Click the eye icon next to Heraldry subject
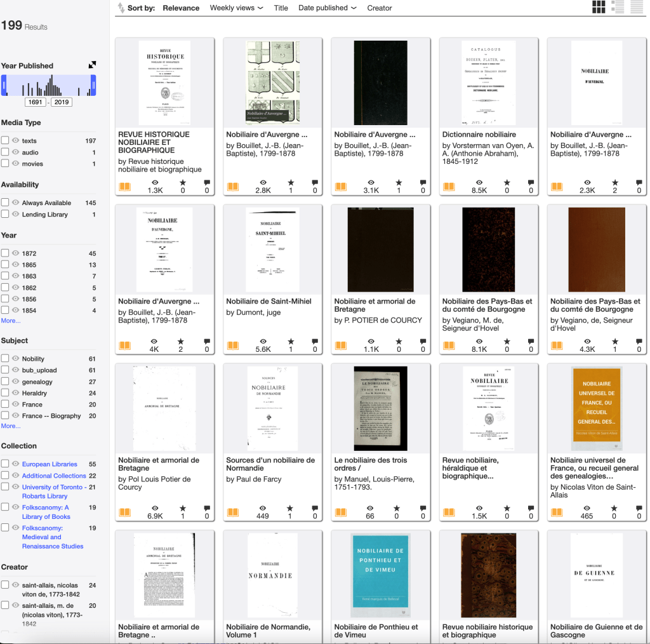This screenshot has width=650, height=644. coord(15,393)
